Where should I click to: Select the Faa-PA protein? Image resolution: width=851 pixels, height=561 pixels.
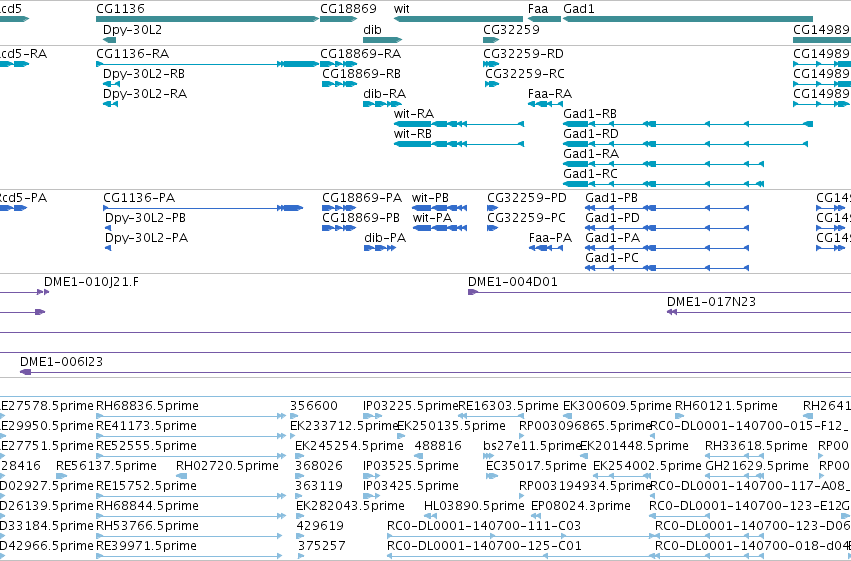coord(546,248)
